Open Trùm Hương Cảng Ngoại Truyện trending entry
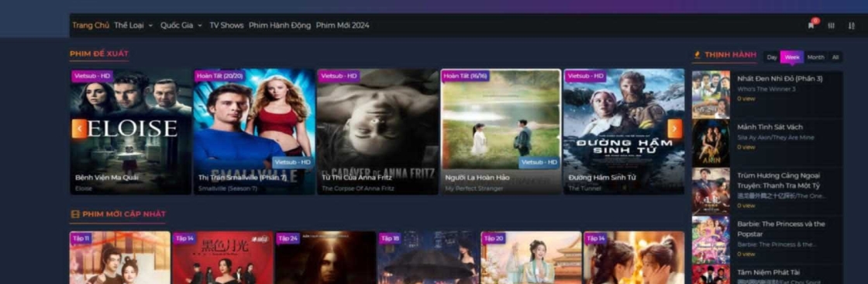Viewport: 868px width, 284px height. pos(766,191)
